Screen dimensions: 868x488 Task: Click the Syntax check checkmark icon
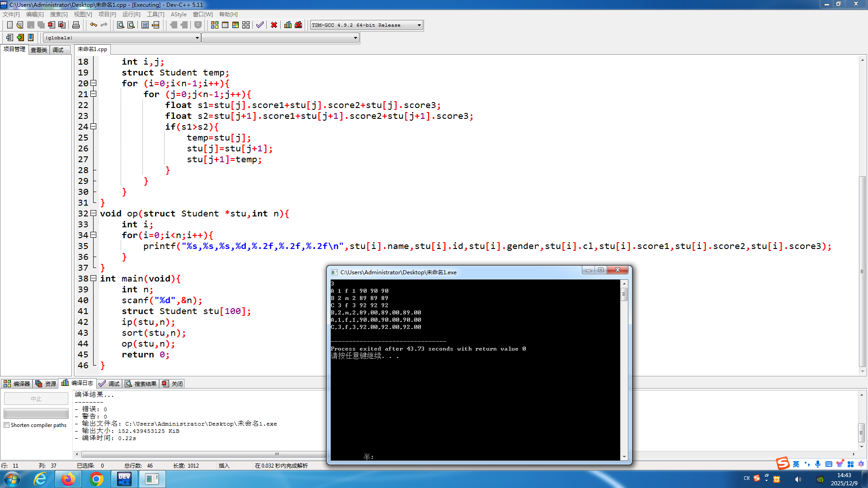pyautogui.click(x=260, y=25)
